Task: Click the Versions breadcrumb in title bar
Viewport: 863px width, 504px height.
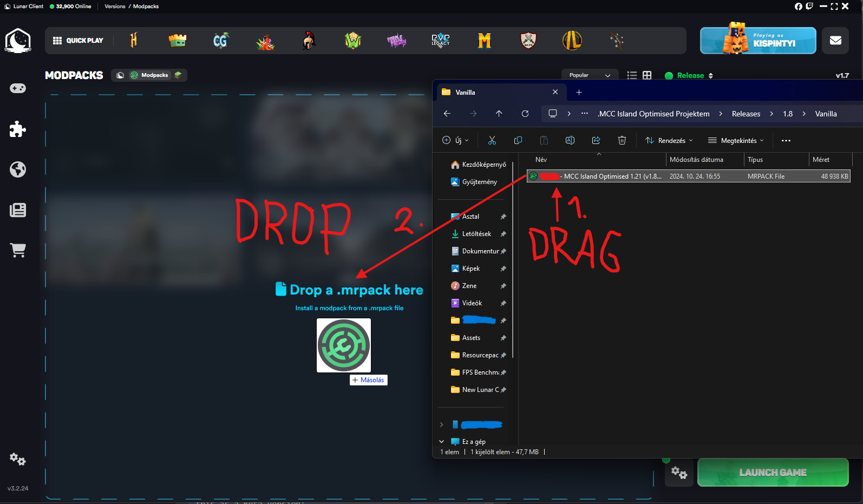Action: point(115,6)
